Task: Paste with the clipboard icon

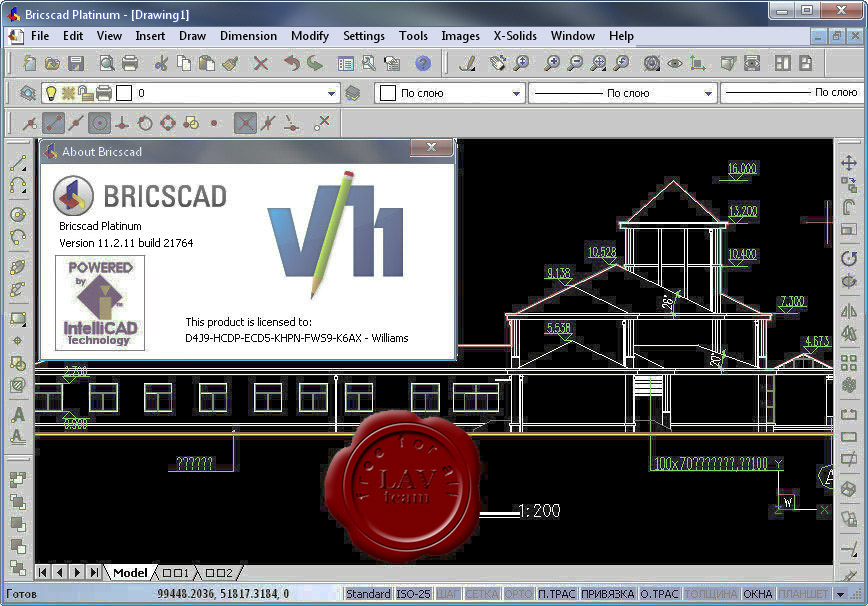Action: 206,63
